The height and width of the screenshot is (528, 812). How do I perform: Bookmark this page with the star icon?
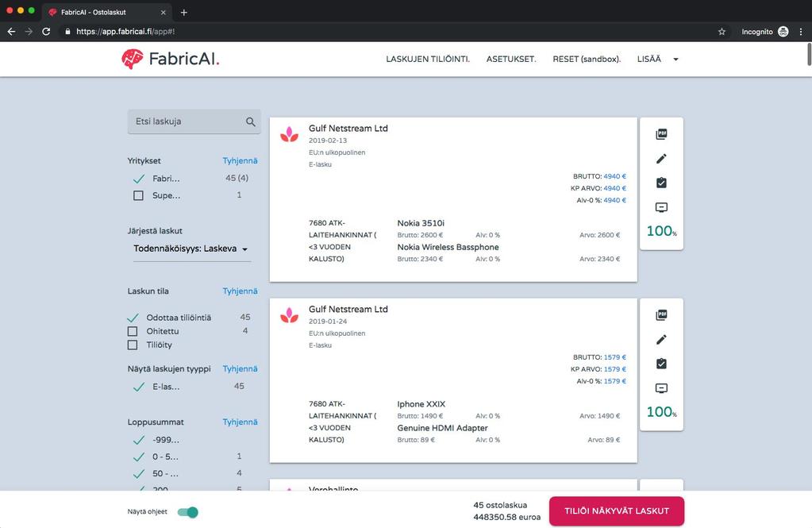722,32
